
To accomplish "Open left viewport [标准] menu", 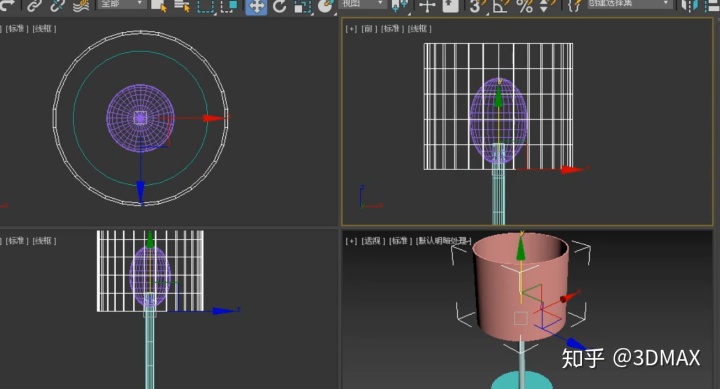I will [x=17, y=241].
